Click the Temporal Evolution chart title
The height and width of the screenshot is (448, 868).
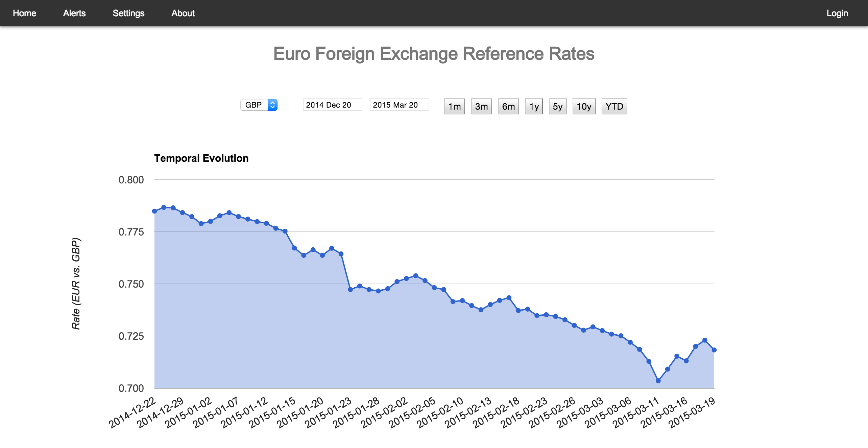tap(201, 158)
